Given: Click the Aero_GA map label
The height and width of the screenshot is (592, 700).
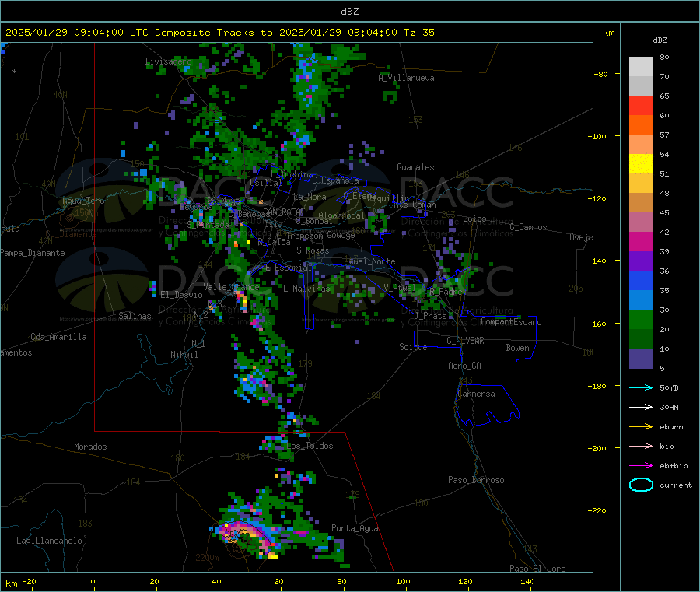Looking at the screenshot, I should [x=464, y=366].
